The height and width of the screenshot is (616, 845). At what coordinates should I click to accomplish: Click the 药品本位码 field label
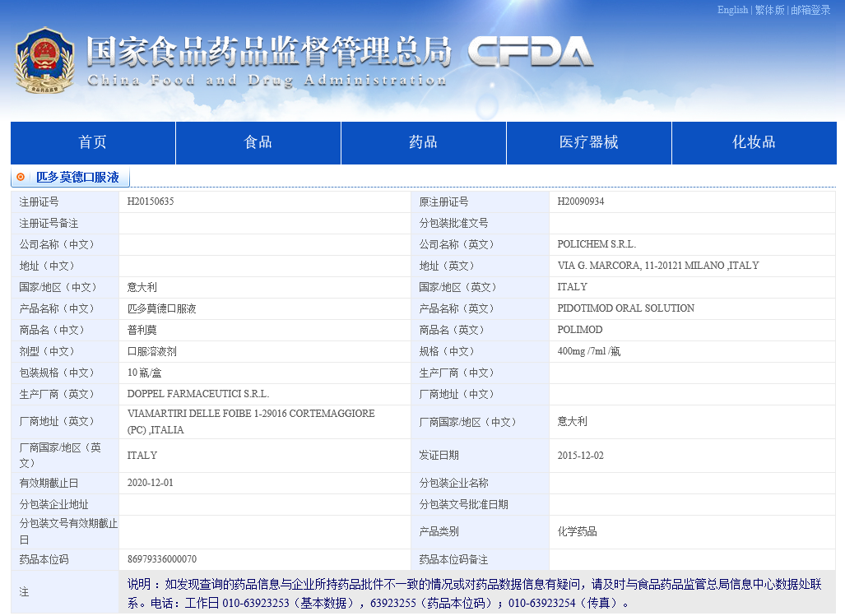pos(44,559)
